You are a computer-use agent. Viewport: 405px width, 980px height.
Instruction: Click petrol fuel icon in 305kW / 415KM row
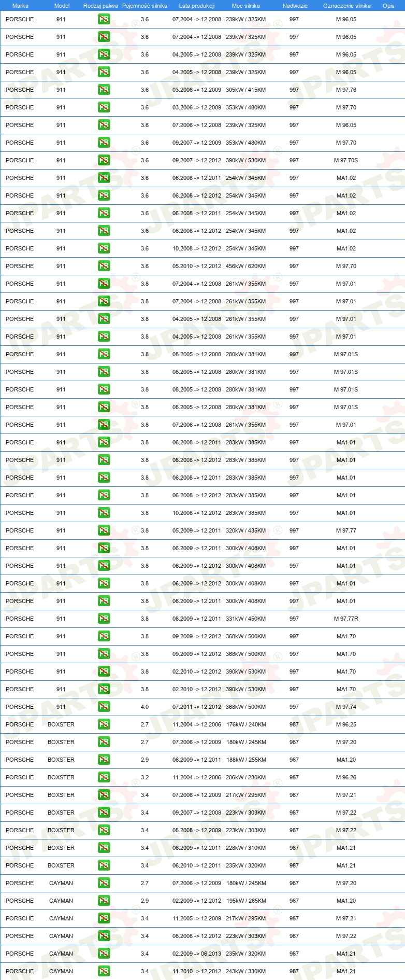(104, 90)
